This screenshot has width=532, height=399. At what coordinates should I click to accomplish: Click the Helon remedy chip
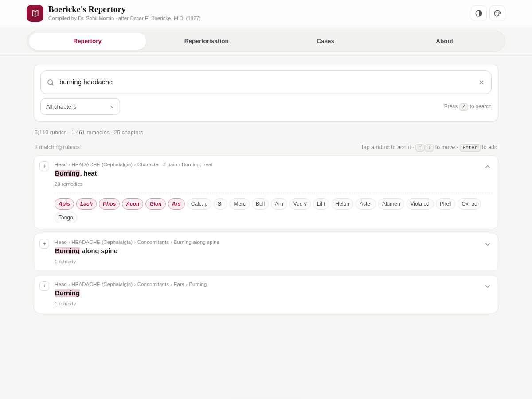click(x=342, y=204)
